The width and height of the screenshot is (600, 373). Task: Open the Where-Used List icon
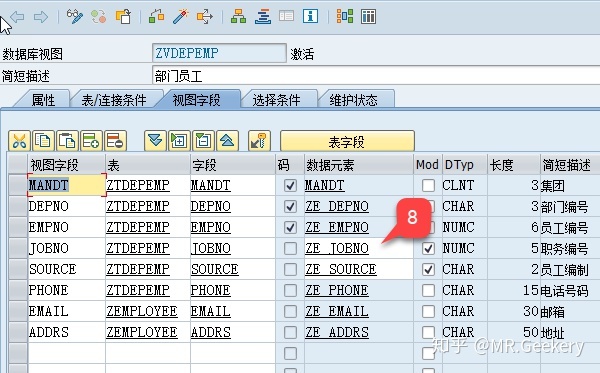(x=204, y=16)
